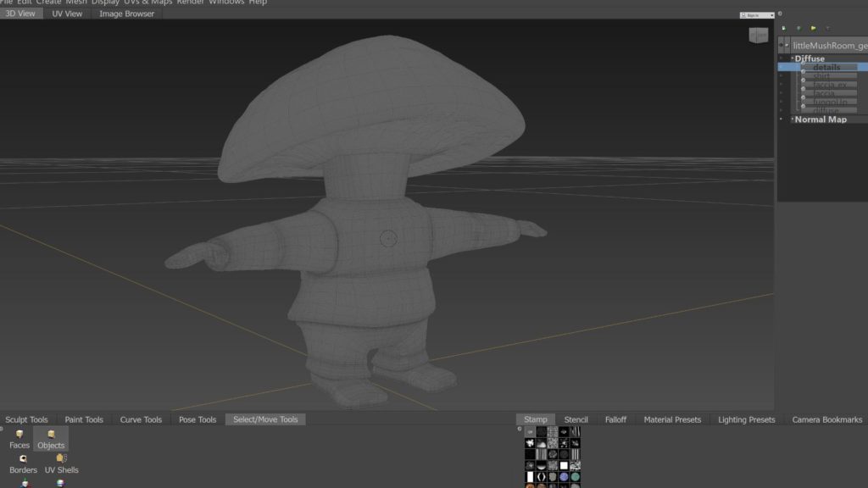Pick the Rotate tool below UV Shells
The width and height of the screenshot is (868, 488).
click(x=60, y=484)
